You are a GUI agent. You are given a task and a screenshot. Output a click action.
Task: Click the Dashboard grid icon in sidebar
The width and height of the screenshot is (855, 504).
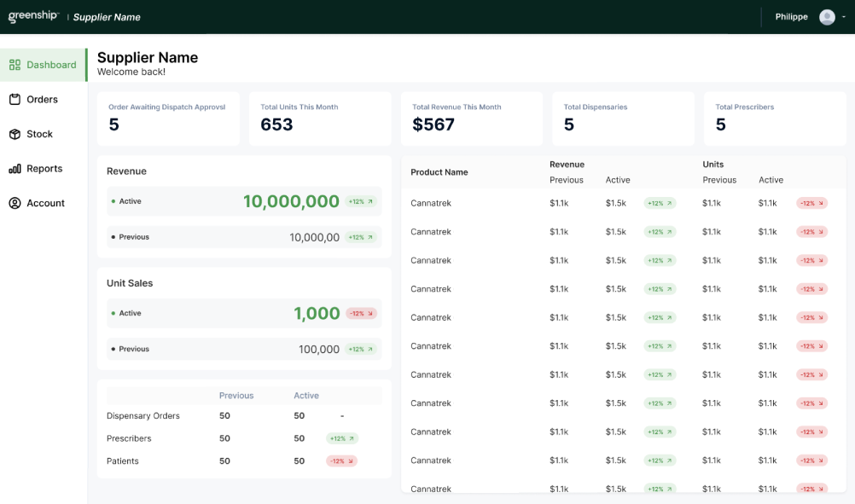pyautogui.click(x=15, y=65)
